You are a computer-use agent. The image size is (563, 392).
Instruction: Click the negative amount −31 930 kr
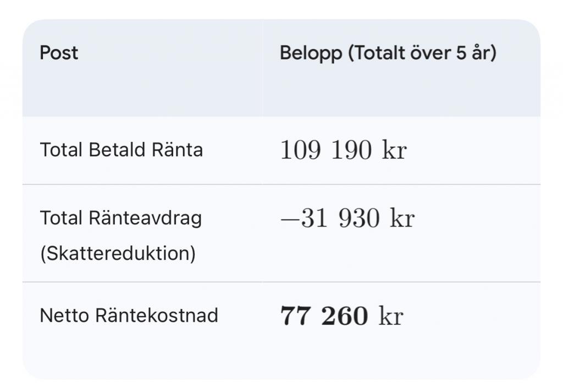(x=347, y=218)
